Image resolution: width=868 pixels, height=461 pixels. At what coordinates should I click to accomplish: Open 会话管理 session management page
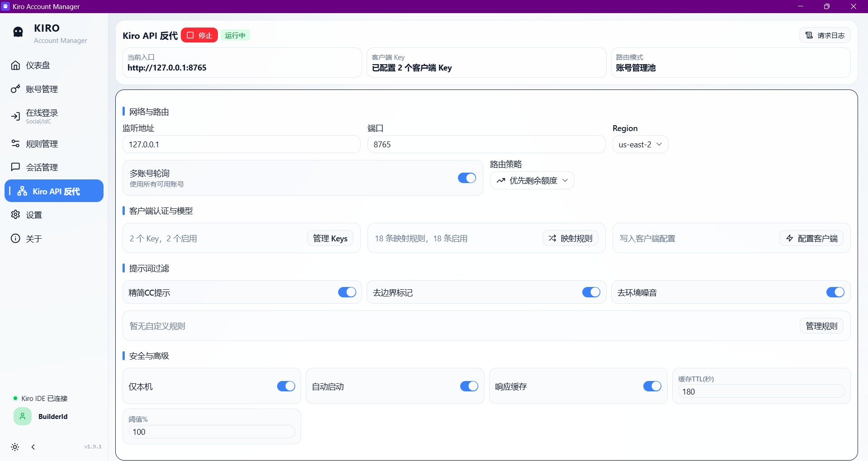pos(54,167)
